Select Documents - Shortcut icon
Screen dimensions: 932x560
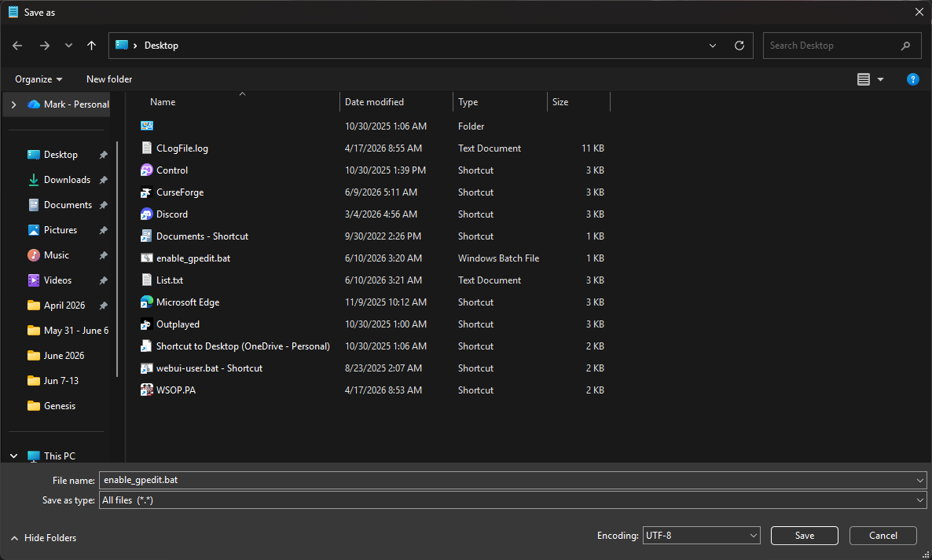(x=147, y=236)
